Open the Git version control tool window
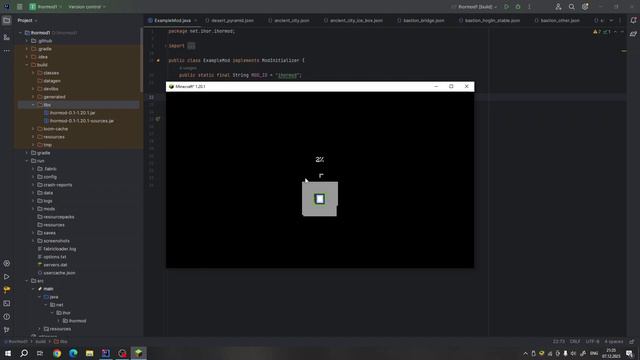This screenshot has width=640, height=360. tap(7, 329)
